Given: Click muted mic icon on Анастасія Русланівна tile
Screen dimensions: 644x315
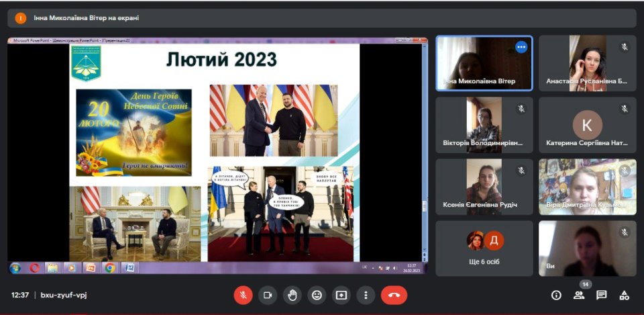Looking at the screenshot, I should (x=625, y=47).
